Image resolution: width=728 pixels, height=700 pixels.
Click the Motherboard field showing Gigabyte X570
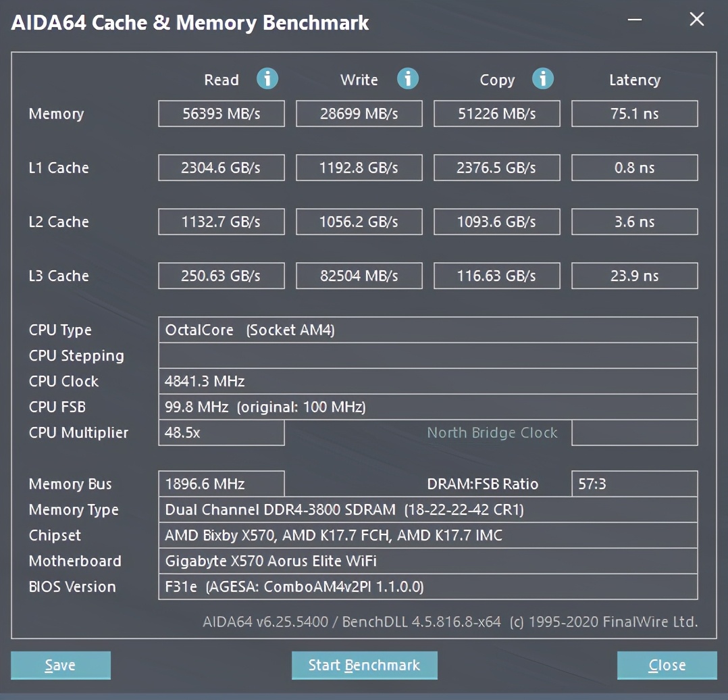[x=427, y=561]
